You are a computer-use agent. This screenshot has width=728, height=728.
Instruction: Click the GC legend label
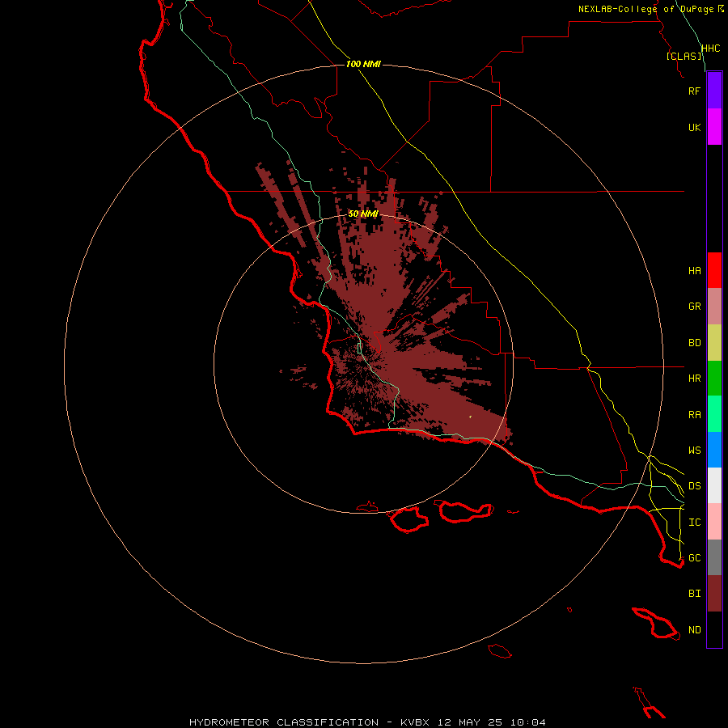[x=694, y=557]
